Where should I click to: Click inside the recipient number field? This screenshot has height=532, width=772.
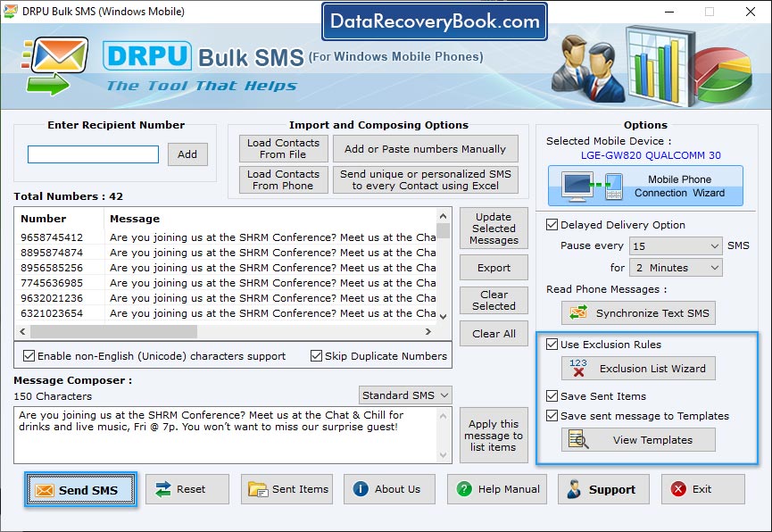click(92, 154)
